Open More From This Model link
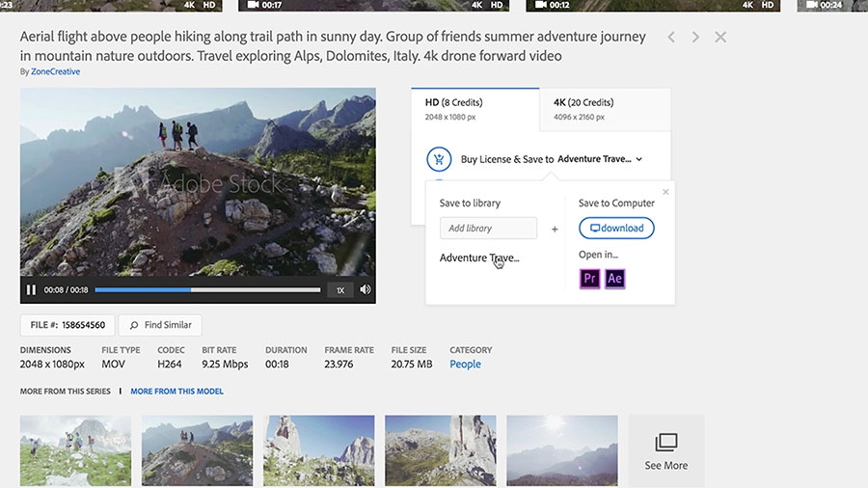Image resolution: width=868 pixels, height=488 pixels. pyautogui.click(x=177, y=392)
